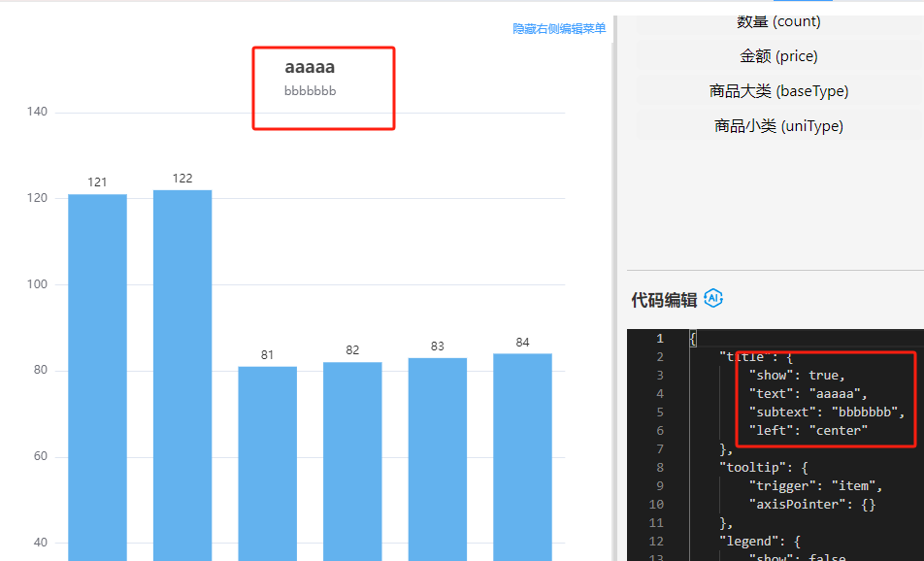Select the 金额 (price) field

pyautogui.click(x=778, y=56)
